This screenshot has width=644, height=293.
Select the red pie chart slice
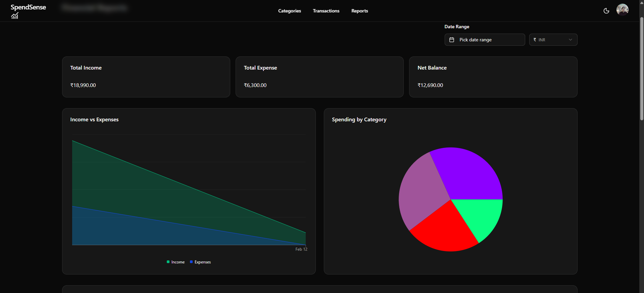(x=443, y=228)
